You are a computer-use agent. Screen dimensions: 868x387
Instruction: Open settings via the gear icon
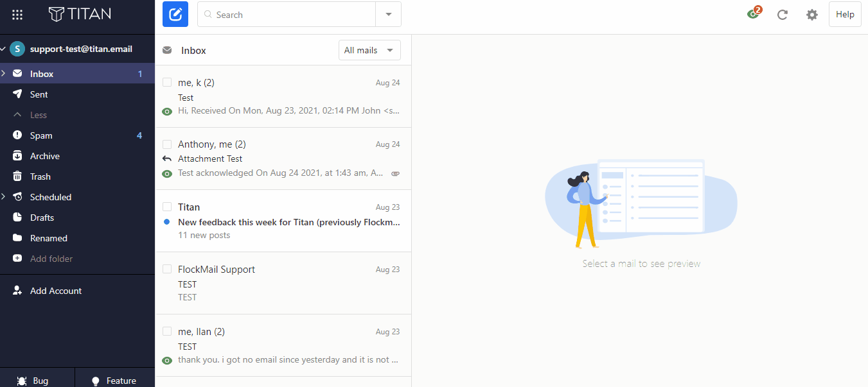(x=812, y=15)
